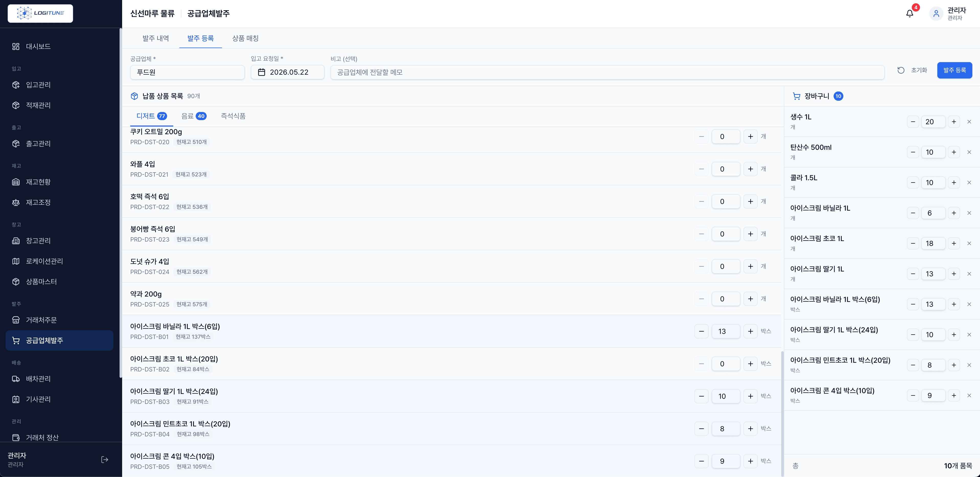Viewport: 980px width, 477px height.
Task: Remove 아이스크림 초코 1L from the cart
Action: [x=969, y=244]
